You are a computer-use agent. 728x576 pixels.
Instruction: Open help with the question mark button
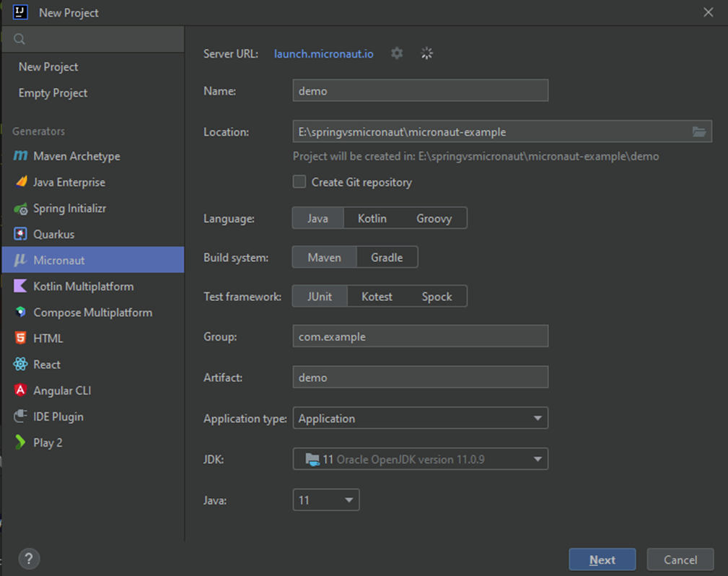tap(29, 559)
